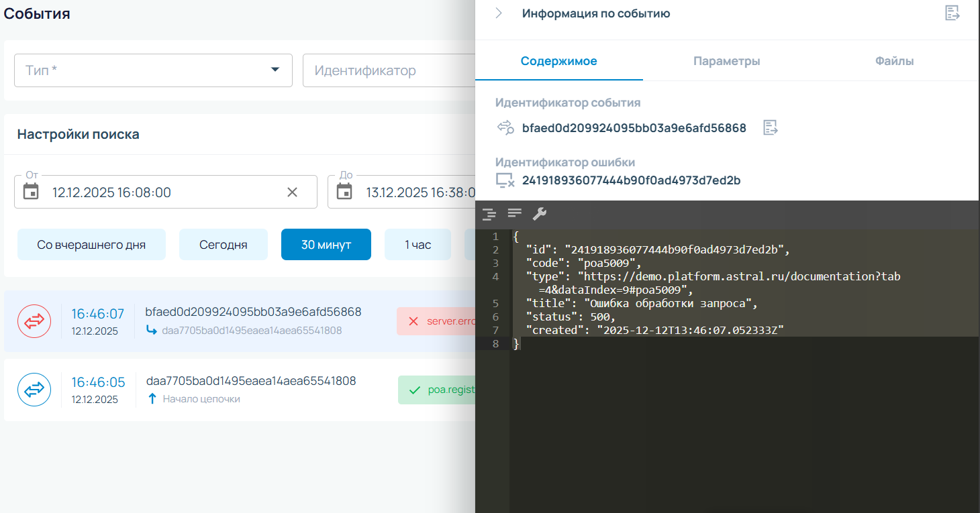
Task: Collapse the event info panel chevron
Action: point(499,13)
